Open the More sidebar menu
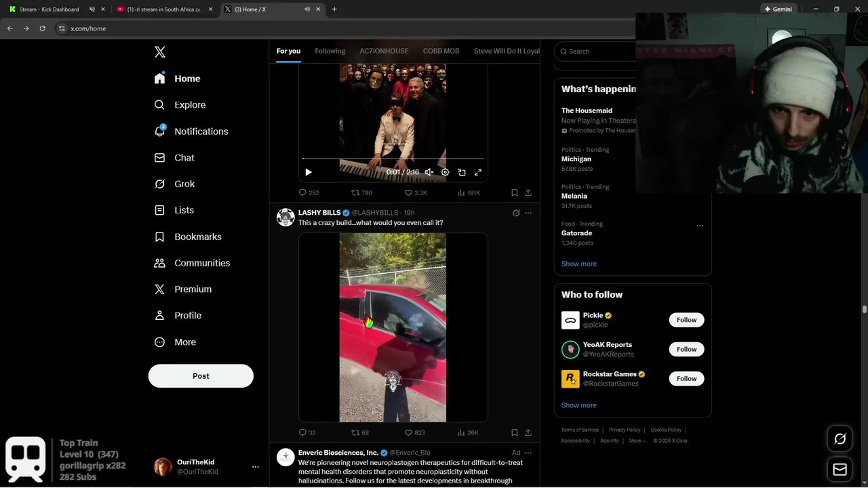Viewport: 868px width, 488px height. [x=175, y=342]
